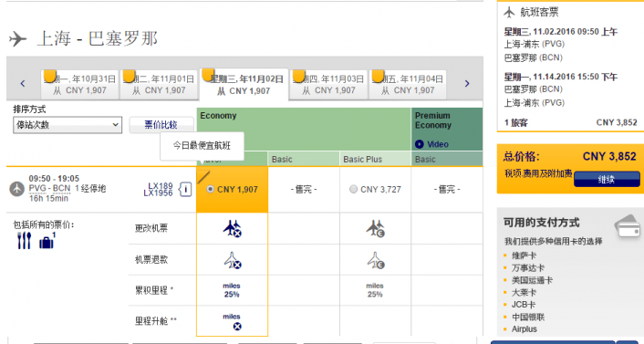The image size is (644, 344).
Task: Click the flight number LX189
Action: pos(161,186)
